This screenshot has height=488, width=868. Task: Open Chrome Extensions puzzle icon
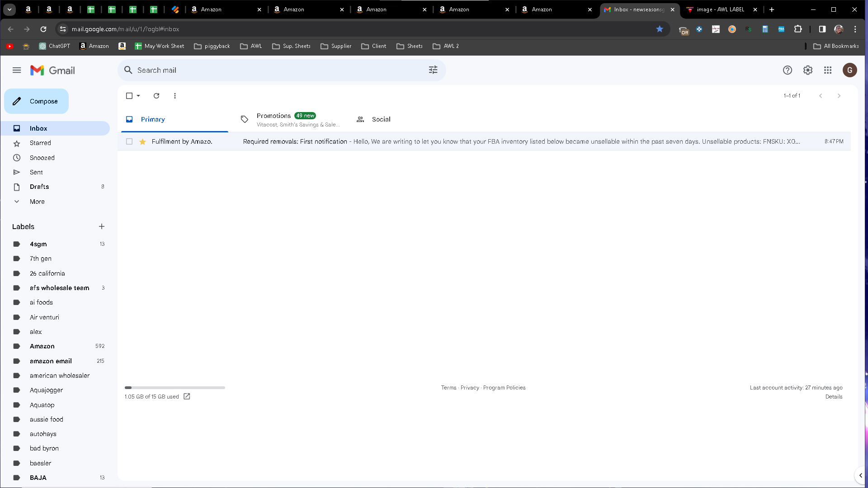point(798,29)
